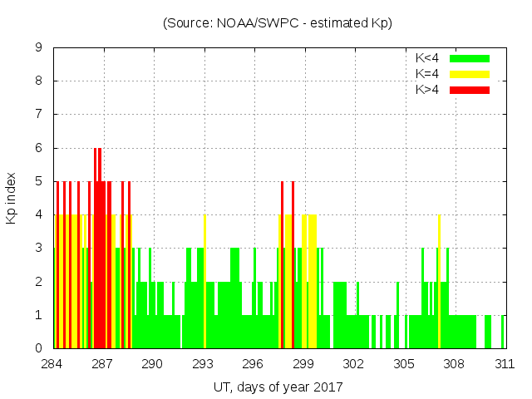Click the y-axis tick label 9
Viewport: 532px width, 399px height.
pos(39,47)
